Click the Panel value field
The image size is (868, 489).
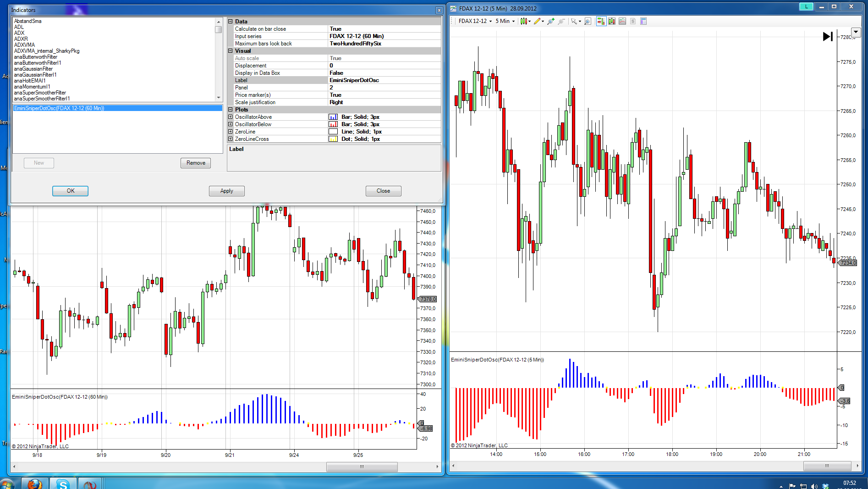click(x=385, y=88)
